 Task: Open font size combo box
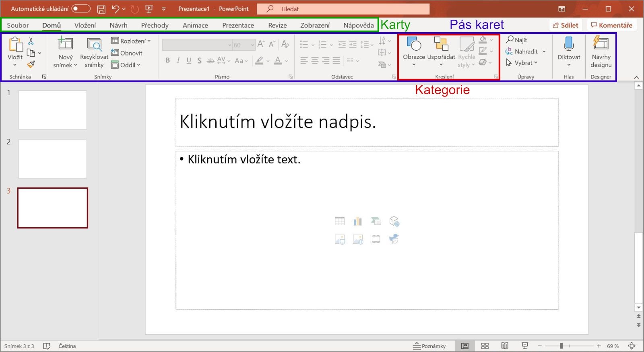tap(244, 45)
